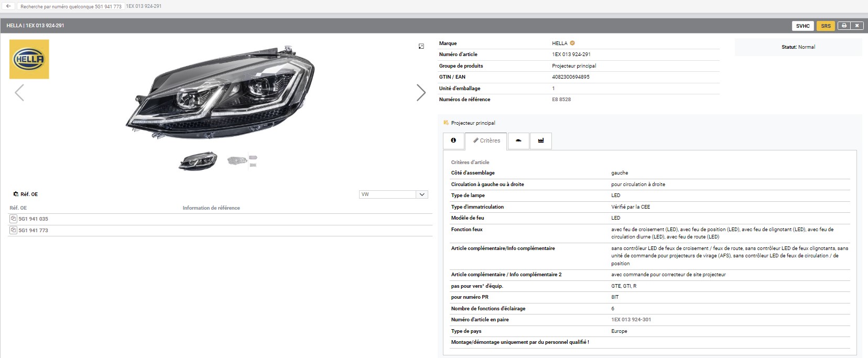
Task: Click the 'Réf. OE' column header
Action: click(x=18, y=208)
